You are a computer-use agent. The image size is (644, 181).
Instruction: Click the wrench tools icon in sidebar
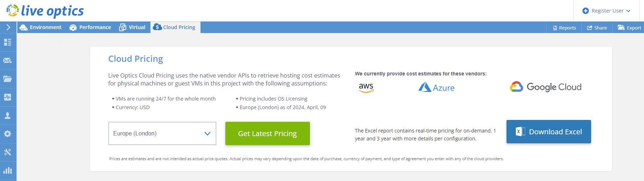8,152
